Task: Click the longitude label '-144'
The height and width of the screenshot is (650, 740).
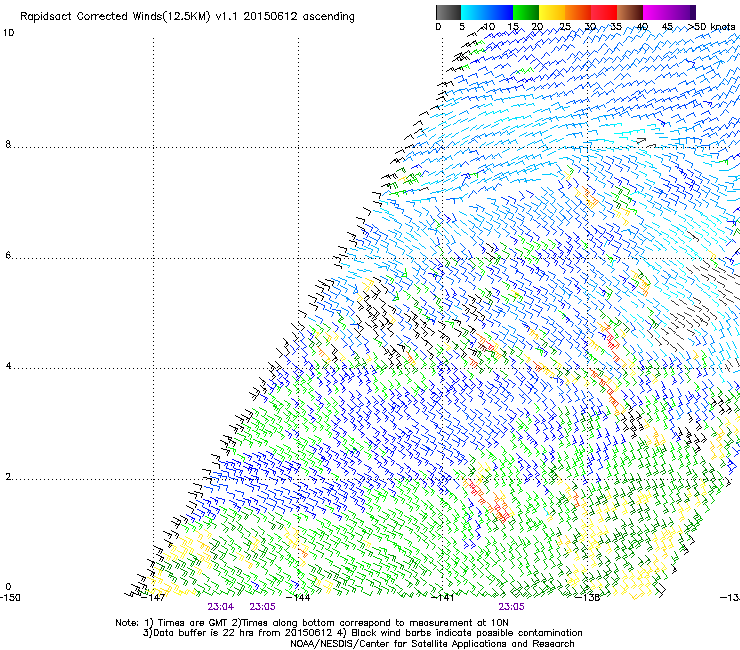Action: (x=298, y=598)
